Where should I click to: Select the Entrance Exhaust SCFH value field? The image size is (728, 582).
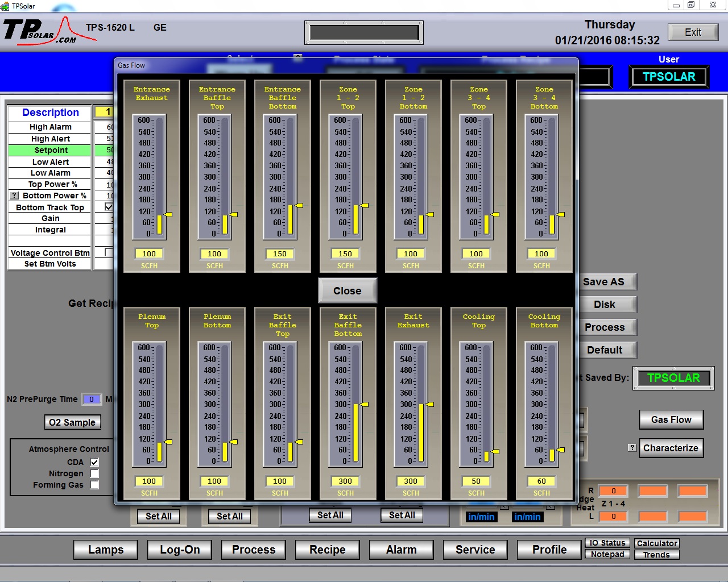point(149,254)
